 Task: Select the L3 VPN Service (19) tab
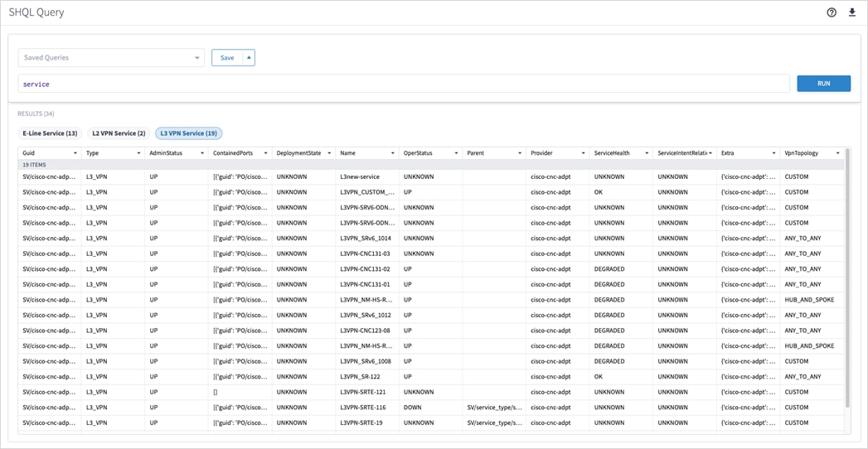pyautogui.click(x=189, y=133)
